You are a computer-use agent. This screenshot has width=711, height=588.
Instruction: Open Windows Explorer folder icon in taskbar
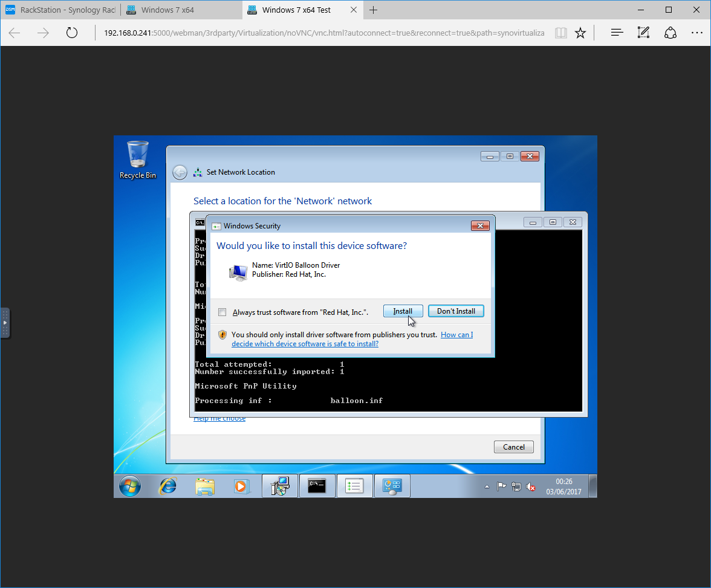[x=205, y=486]
